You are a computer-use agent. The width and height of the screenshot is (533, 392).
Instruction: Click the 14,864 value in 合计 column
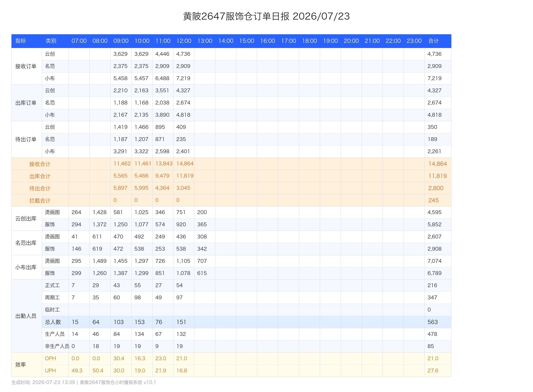(x=437, y=164)
